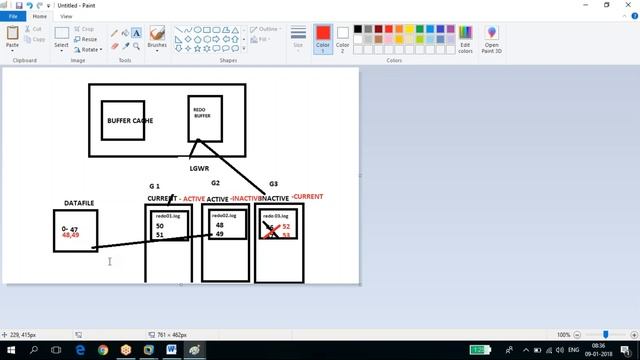Screen dimensions: 640x360
Task: Open the File menu
Action: point(13,16)
